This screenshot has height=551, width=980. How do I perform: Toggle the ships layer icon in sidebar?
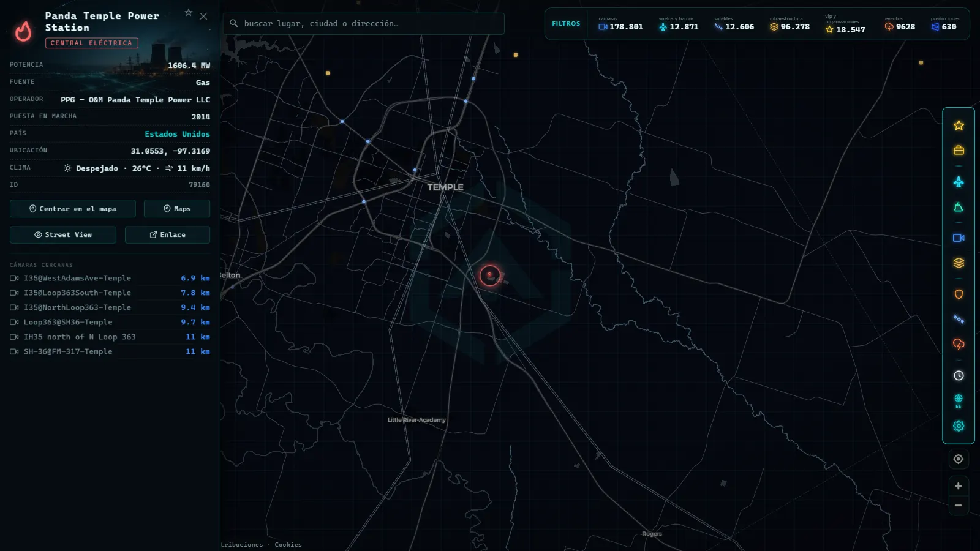(x=959, y=208)
